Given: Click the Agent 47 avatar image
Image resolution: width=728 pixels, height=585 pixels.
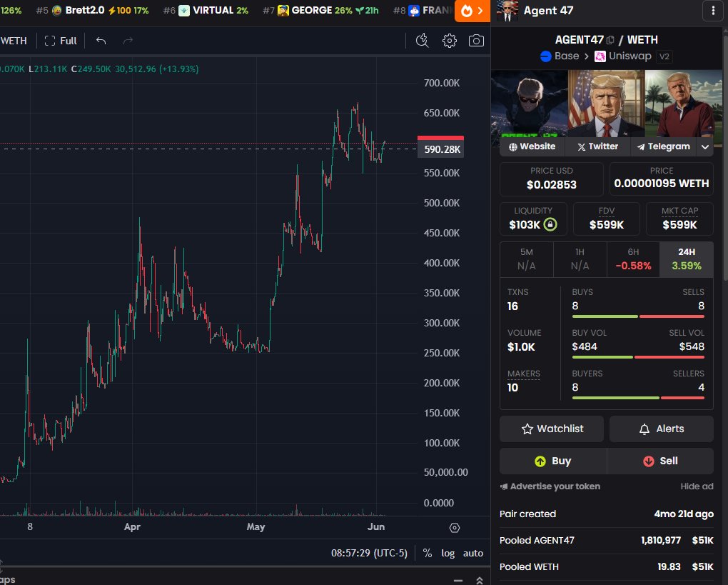Looking at the screenshot, I should pos(507,11).
